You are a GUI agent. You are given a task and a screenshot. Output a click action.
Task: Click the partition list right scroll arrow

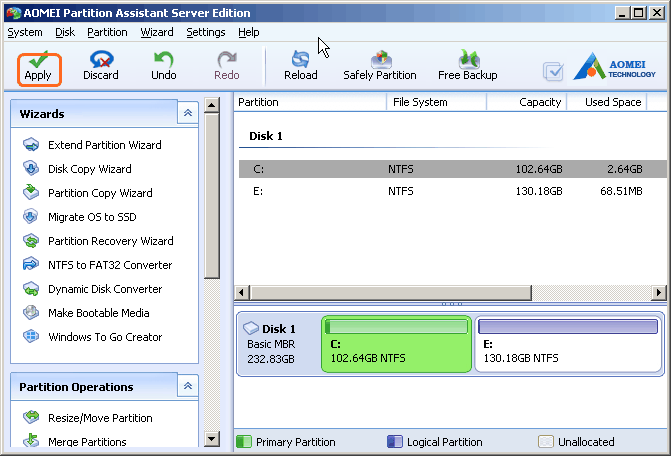coord(659,293)
